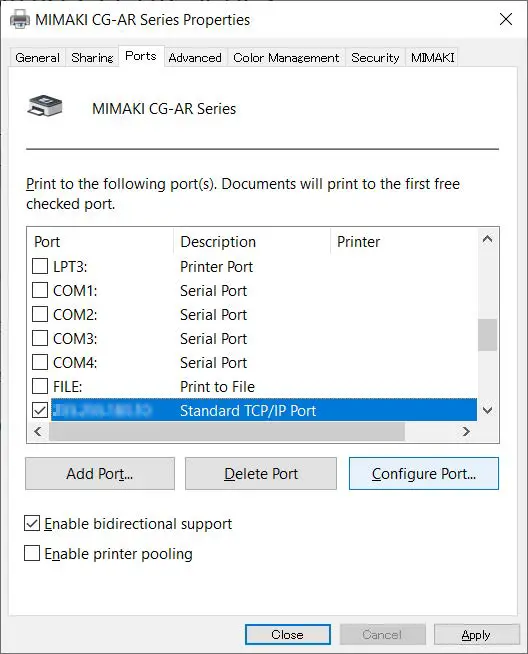Click the port list scroll up arrow
528x654 pixels.
pos(487,239)
